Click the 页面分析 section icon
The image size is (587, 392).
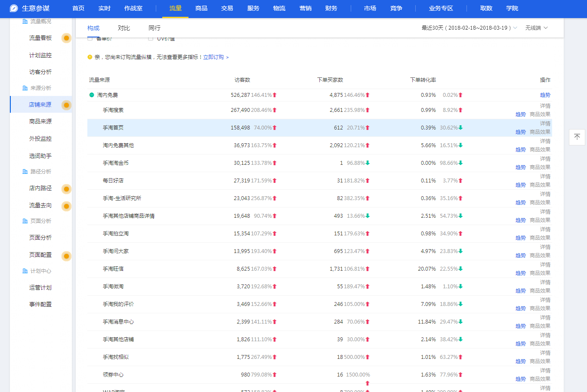[25, 221]
